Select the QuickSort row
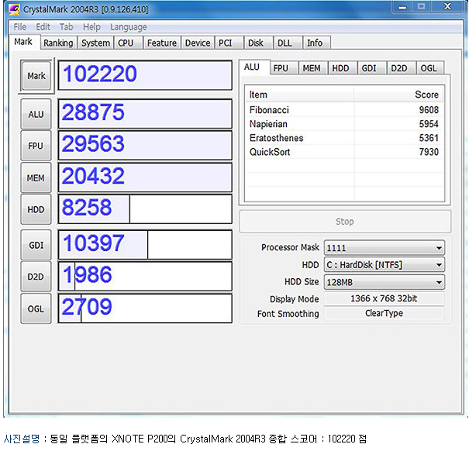476x451 pixels. [x=344, y=152]
